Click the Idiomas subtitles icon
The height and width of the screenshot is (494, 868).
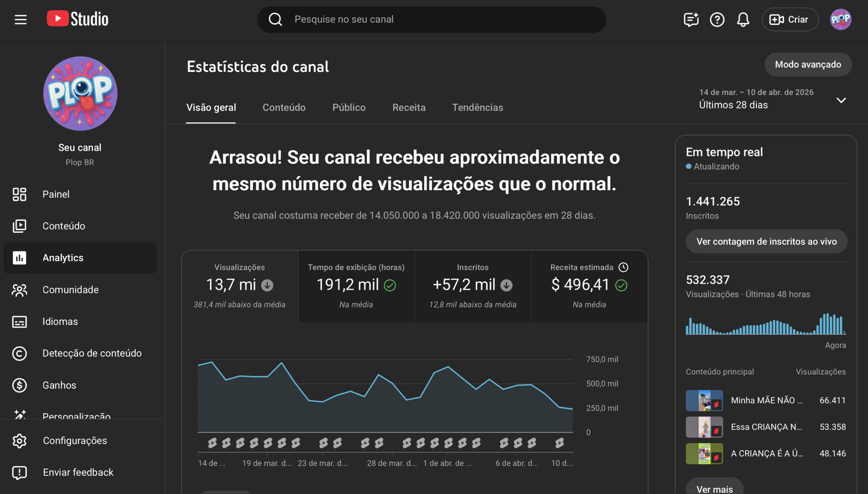[x=20, y=322]
